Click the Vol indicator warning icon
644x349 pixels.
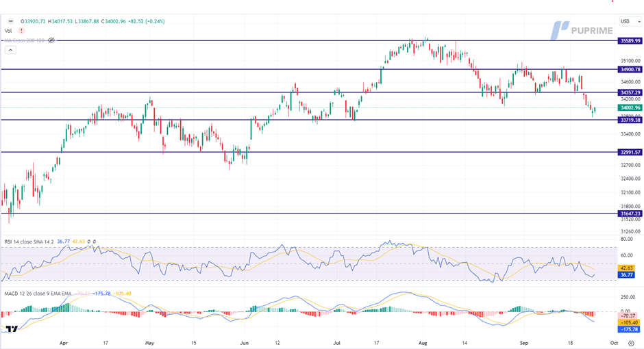21,31
